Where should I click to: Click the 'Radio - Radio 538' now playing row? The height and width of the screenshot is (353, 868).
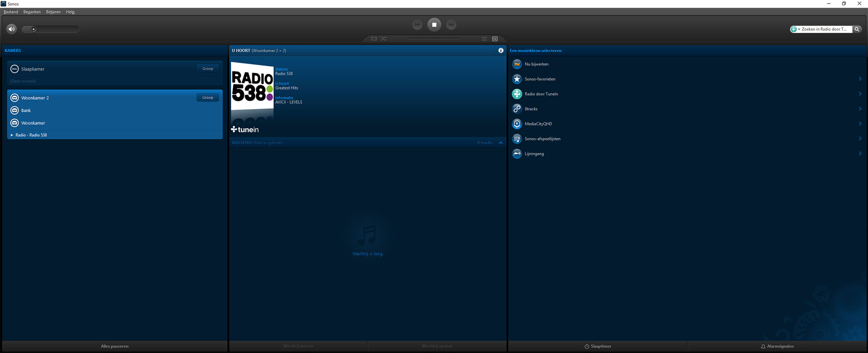pyautogui.click(x=115, y=135)
